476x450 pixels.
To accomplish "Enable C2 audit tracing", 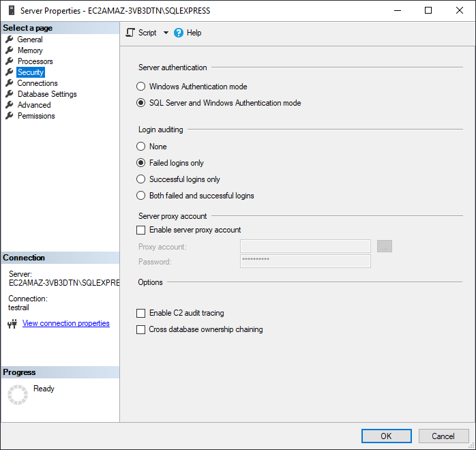I will point(141,314).
